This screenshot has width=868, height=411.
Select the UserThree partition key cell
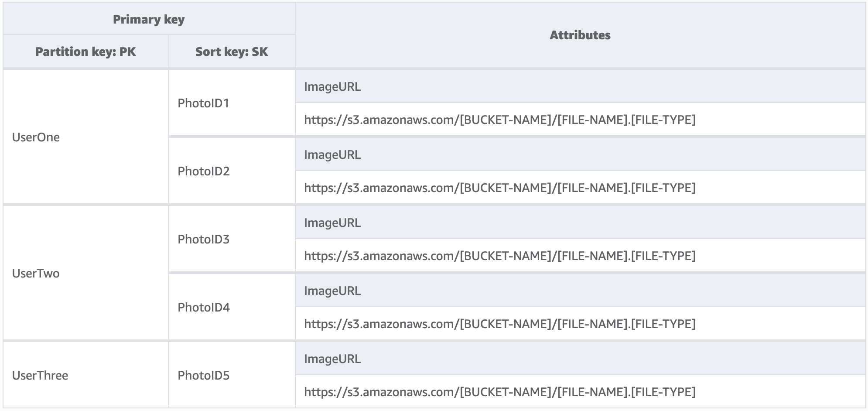pos(40,376)
